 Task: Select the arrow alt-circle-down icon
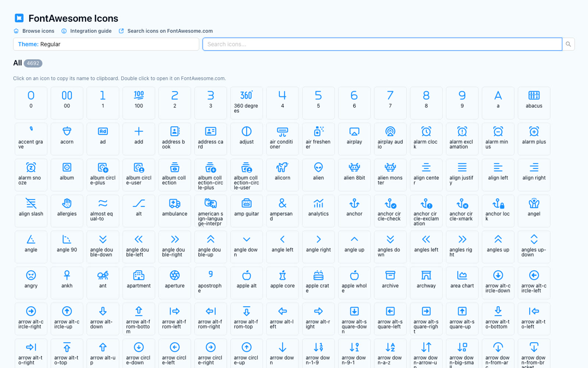click(x=498, y=283)
